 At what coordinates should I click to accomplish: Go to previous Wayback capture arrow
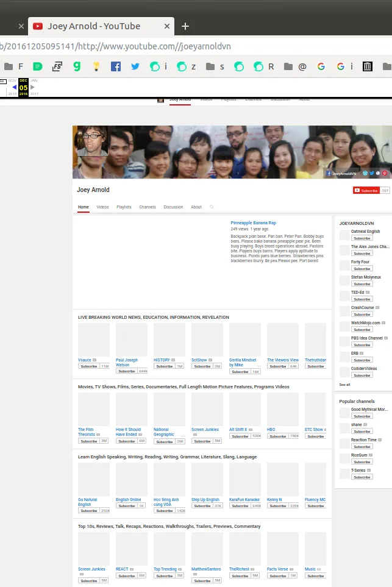tap(14, 87)
